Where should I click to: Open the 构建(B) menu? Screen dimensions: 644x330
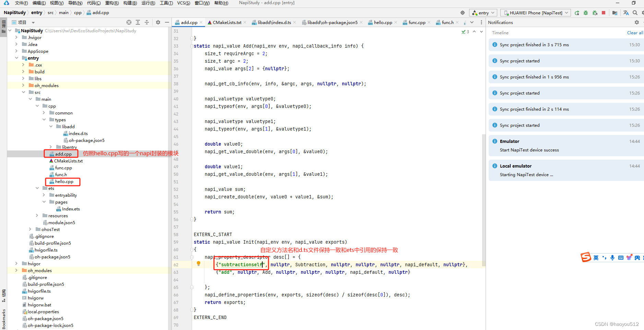click(x=130, y=3)
